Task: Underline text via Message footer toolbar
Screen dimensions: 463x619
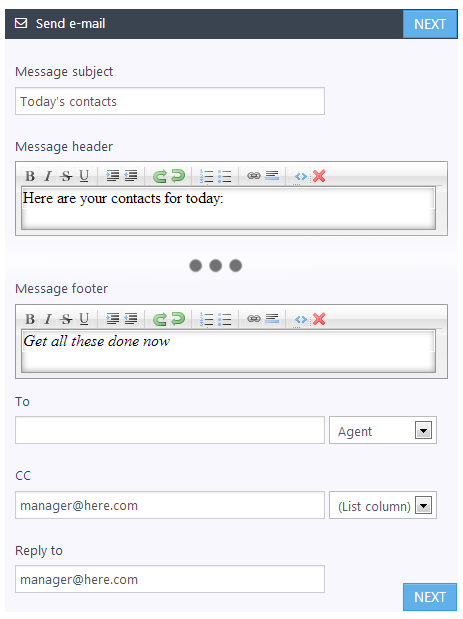Action: point(84,319)
